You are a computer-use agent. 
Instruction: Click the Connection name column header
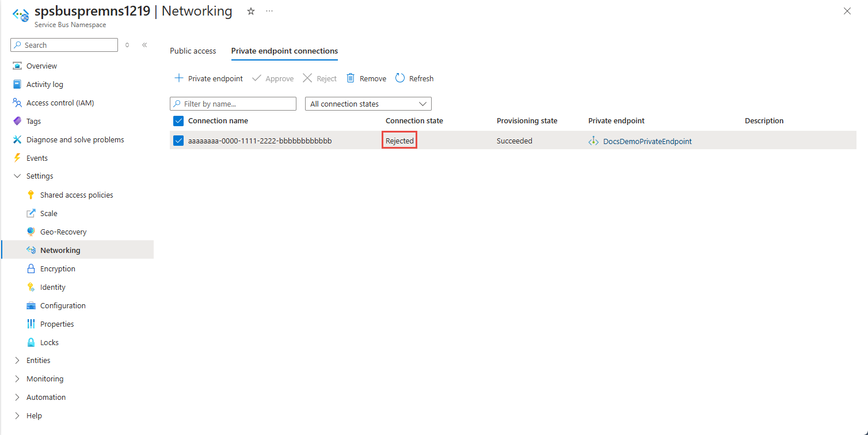tap(218, 121)
